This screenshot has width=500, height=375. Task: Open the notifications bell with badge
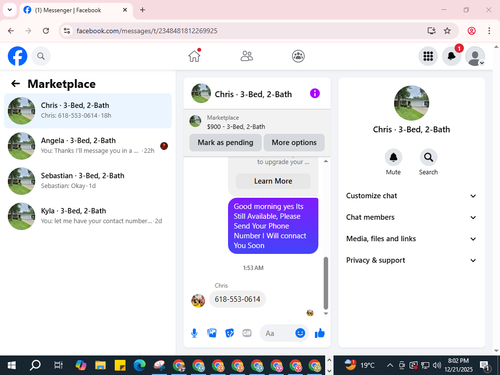[452, 56]
